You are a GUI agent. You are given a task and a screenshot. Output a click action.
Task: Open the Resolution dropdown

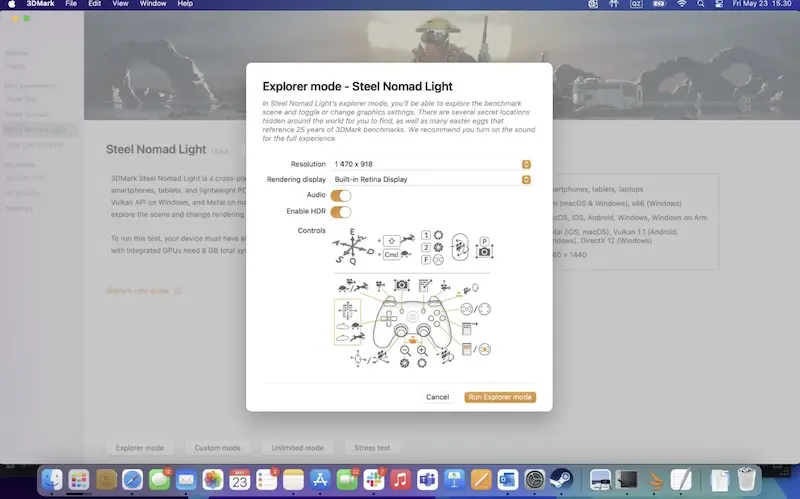click(x=432, y=164)
